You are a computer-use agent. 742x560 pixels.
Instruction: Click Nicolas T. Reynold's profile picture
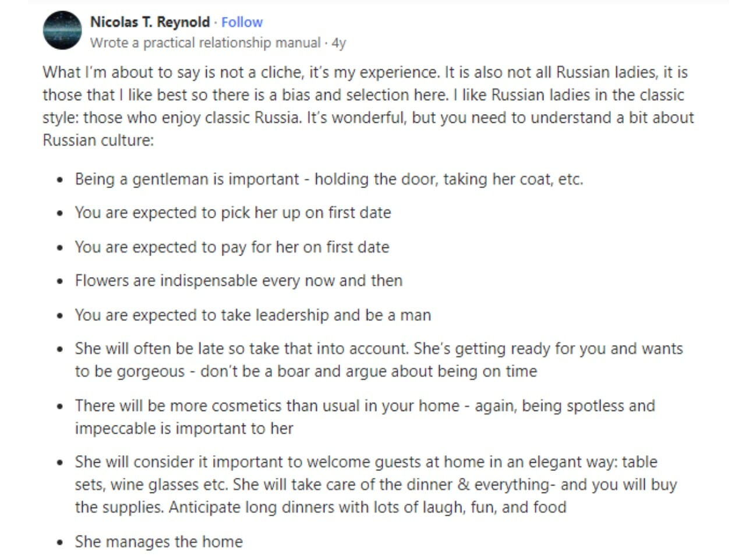(x=61, y=31)
